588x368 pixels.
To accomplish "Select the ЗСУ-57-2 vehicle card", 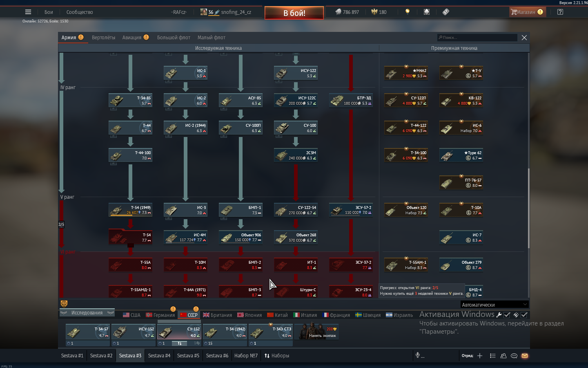I will point(351,210).
